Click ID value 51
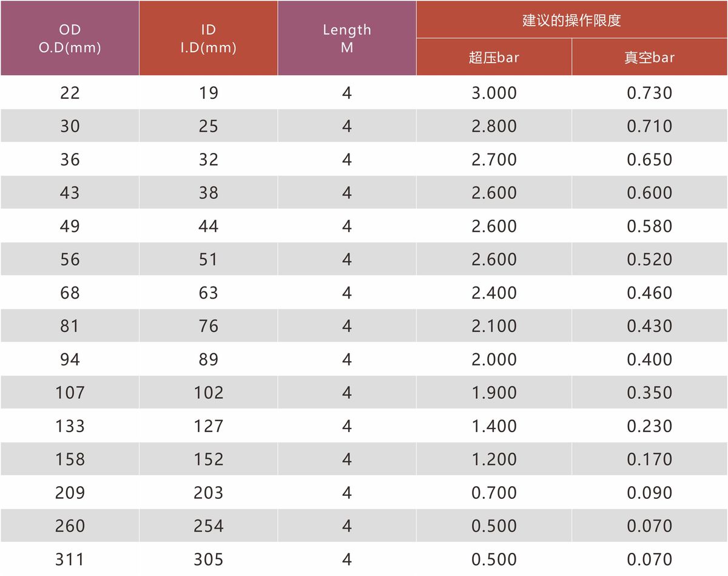The height and width of the screenshot is (576, 728). 208,260
